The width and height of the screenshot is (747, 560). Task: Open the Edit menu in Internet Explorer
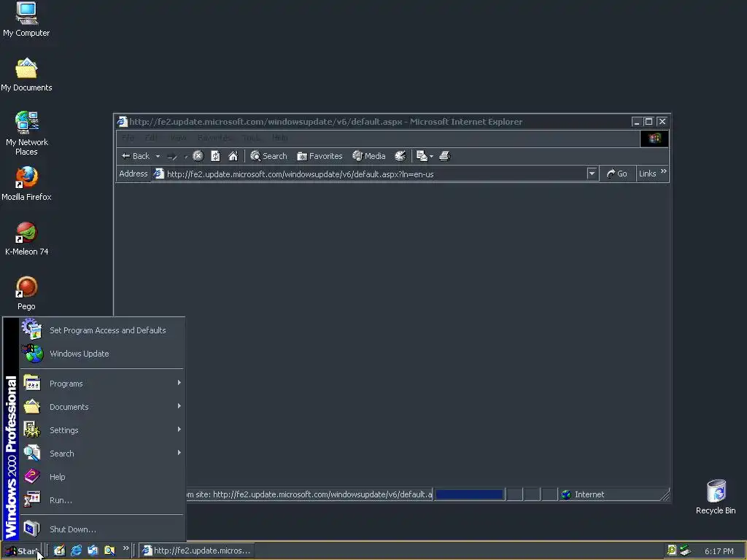pyautogui.click(x=152, y=138)
